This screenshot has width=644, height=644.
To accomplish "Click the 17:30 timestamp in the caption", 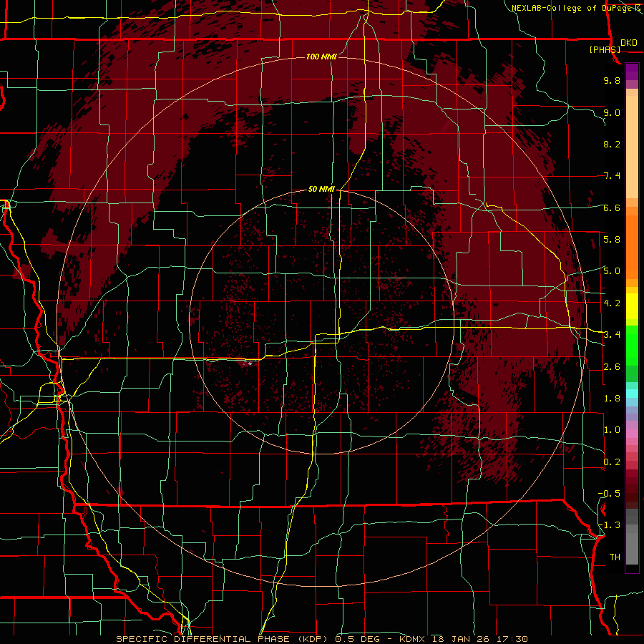I will 511,639.
